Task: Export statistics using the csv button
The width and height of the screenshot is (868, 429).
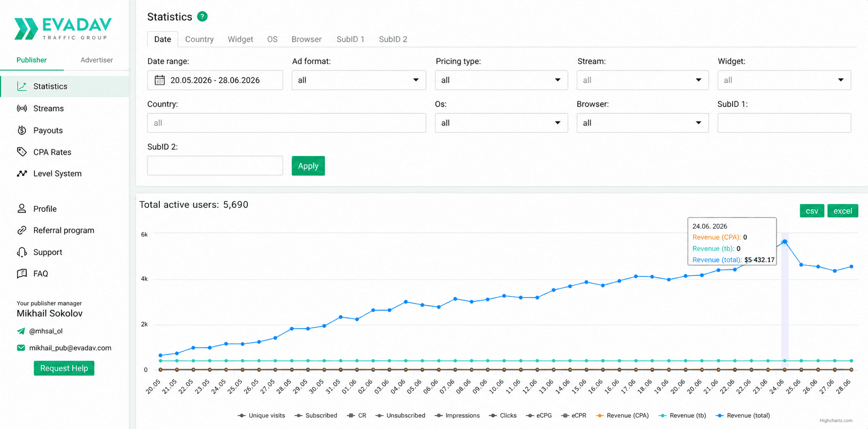Action: tap(812, 211)
